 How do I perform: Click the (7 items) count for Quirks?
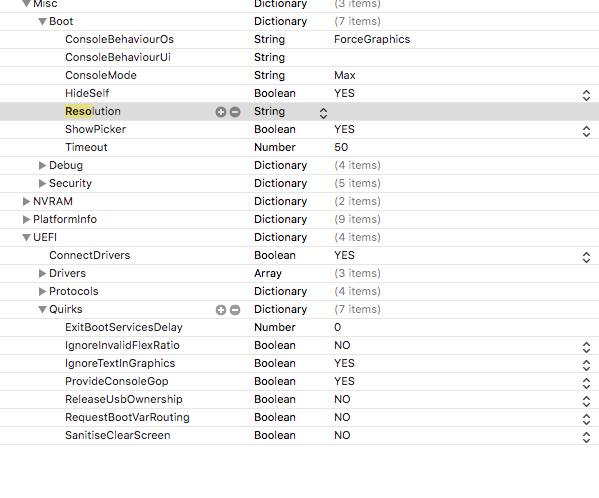click(x=358, y=309)
